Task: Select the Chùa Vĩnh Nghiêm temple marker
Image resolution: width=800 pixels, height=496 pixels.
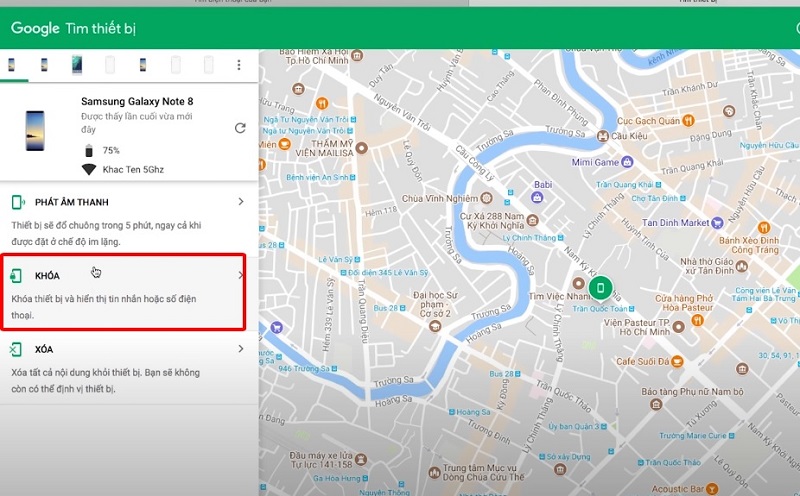Action: (487, 197)
